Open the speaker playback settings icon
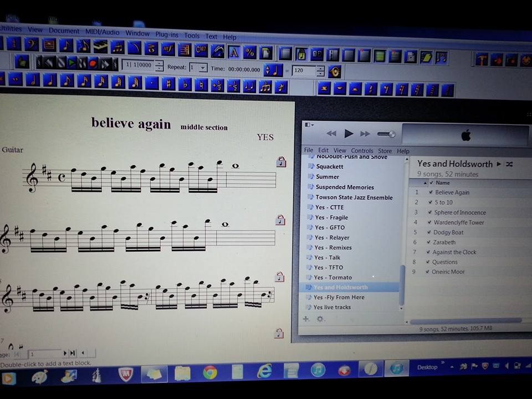Screen dimensions: 532x399 [335, 71]
